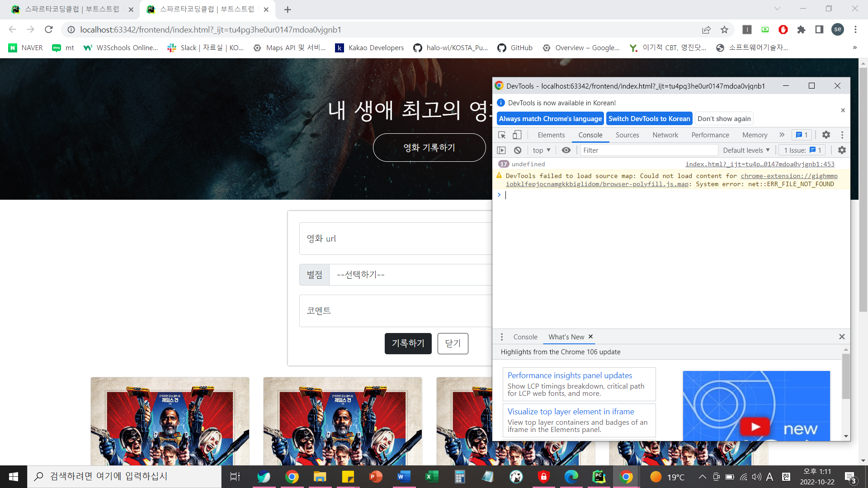This screenshot has width=868, height=488.
Task: Toggle Chrome side panel icon
Action: (819, 29)
